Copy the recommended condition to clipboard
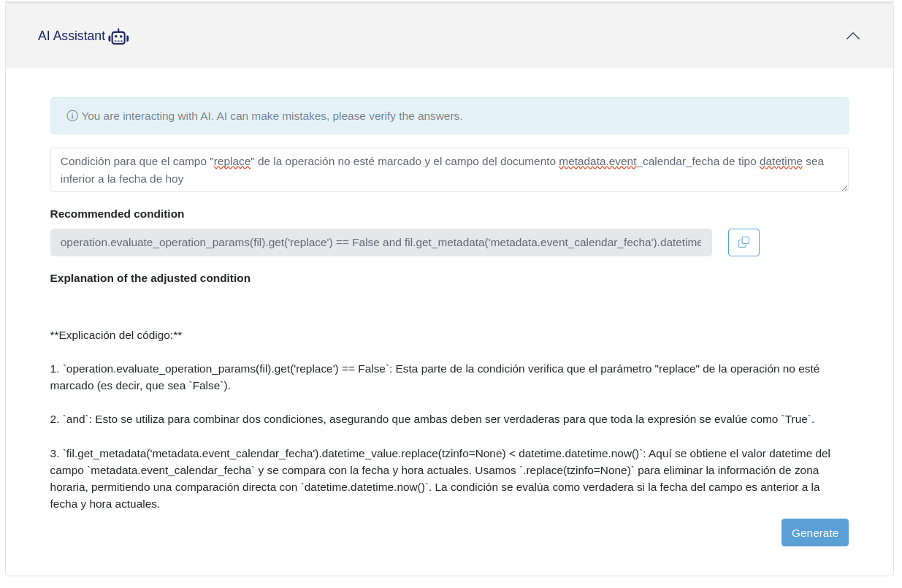The width and height of the screenshot is (902, 588). pyautogui.click(x=744, y=243)
